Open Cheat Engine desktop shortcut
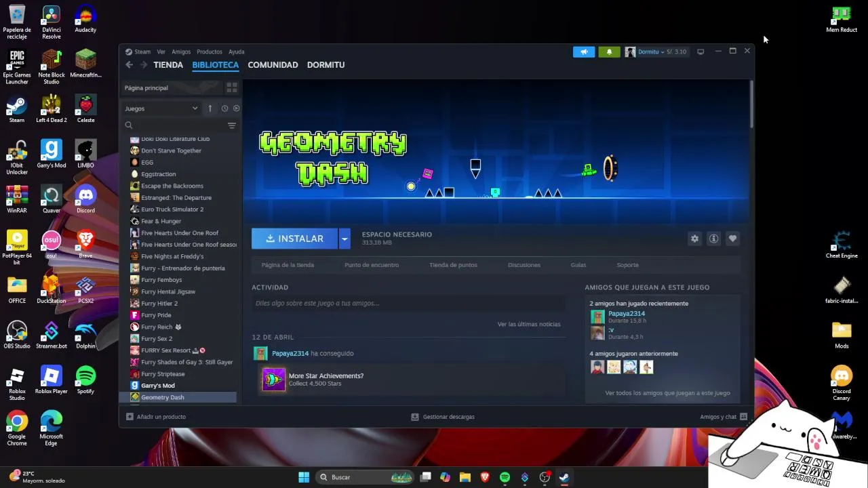This screenshot has height=488, width=868. click(842, 245)
